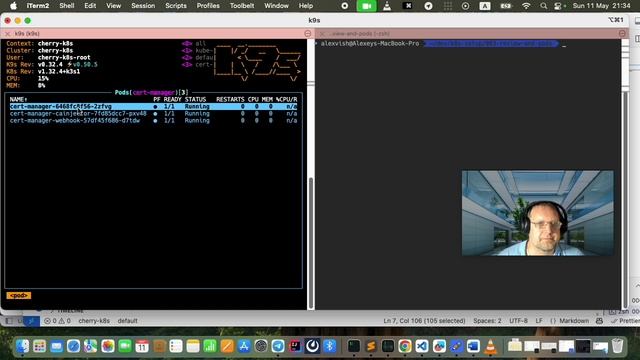Open Mail from the dock

(56, 346)
